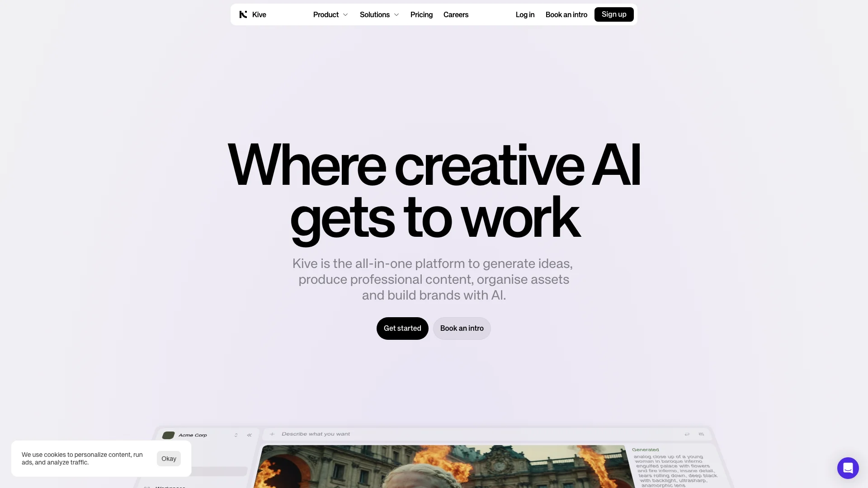Viewport: 868px width, 488px height.
Task: Click the Get started button
Action: pos(402,328)
